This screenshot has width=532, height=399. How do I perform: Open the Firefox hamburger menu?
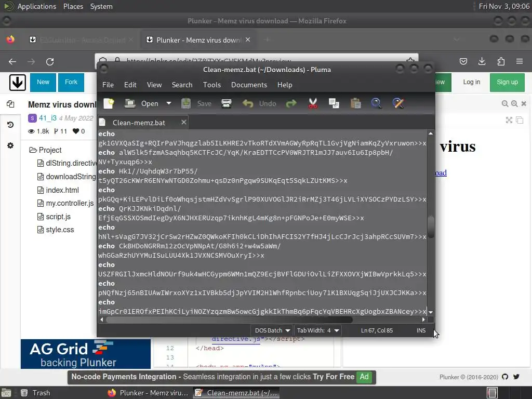520,61
